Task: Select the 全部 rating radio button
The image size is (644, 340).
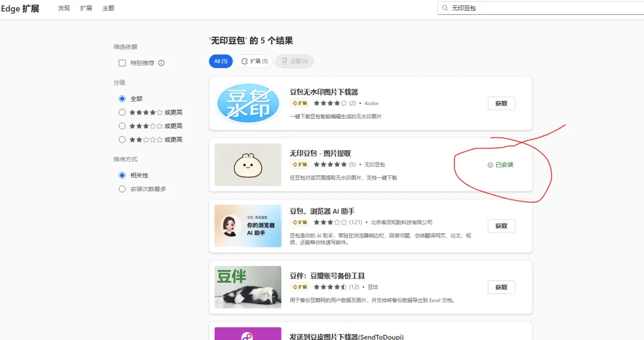Action: pyautogui.click(x=122, y=98)
